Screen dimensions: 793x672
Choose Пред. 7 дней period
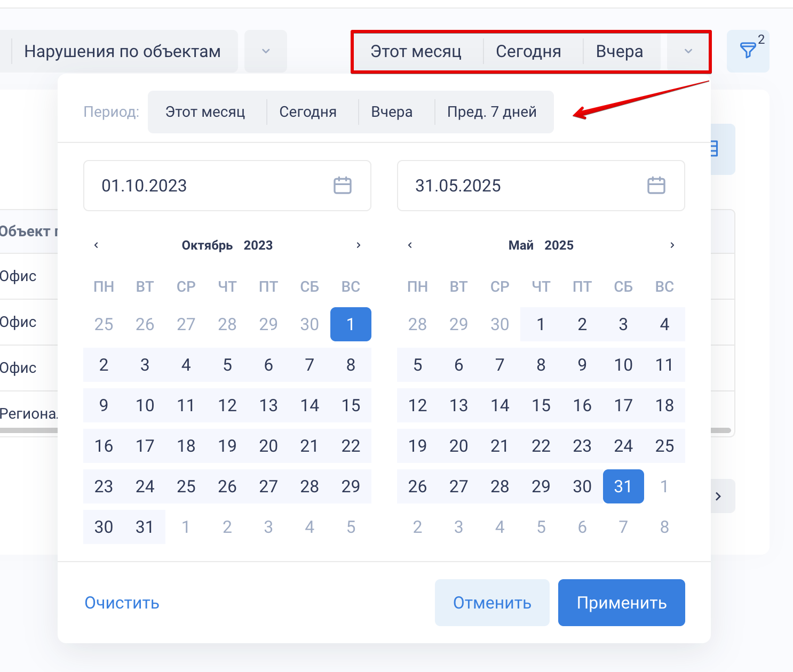[492, 112]
